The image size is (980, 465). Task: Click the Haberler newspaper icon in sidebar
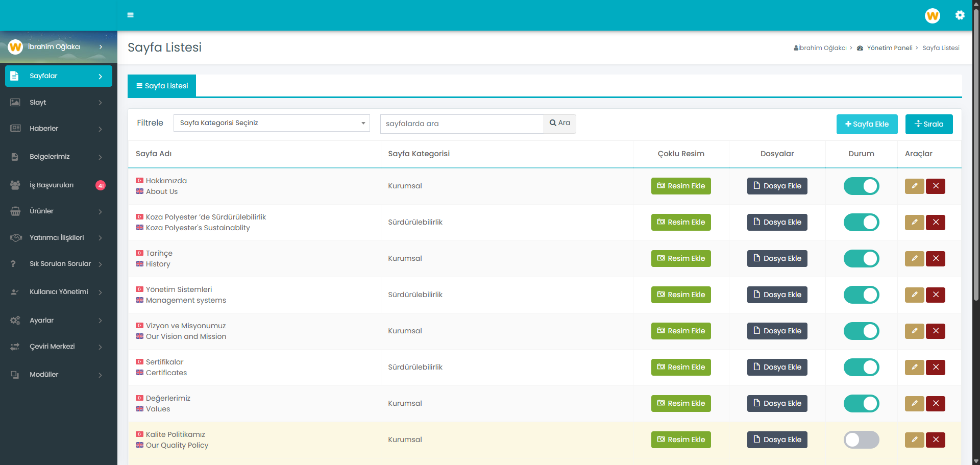15,129
